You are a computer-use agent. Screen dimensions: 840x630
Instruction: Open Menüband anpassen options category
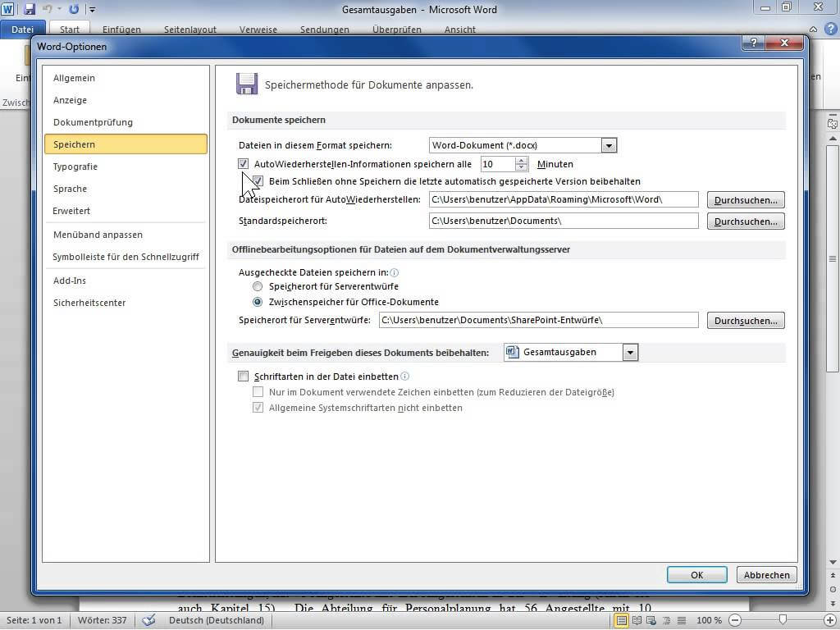(x=126, y=235)
